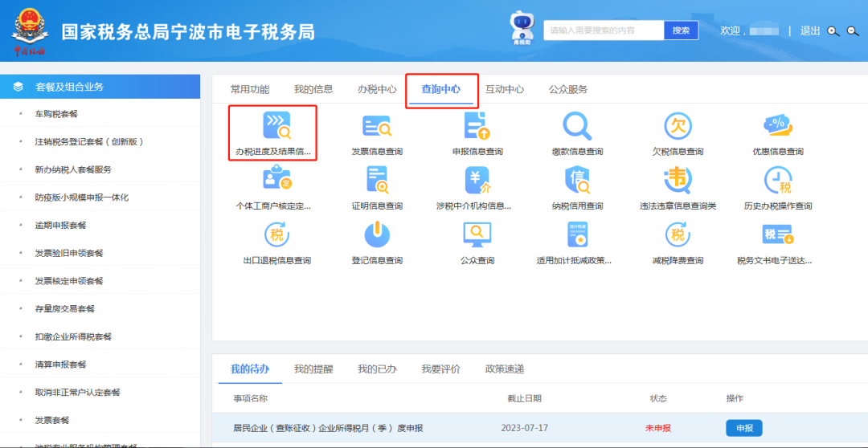Switch to 互动中心 tab
This screenshot has height=448, width=868.
[x=505, y=89]
